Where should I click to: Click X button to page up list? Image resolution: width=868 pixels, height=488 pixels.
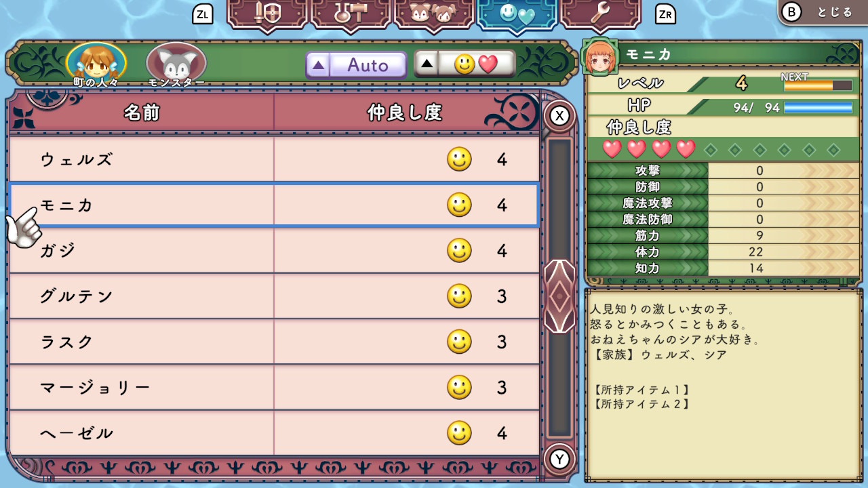559,116
